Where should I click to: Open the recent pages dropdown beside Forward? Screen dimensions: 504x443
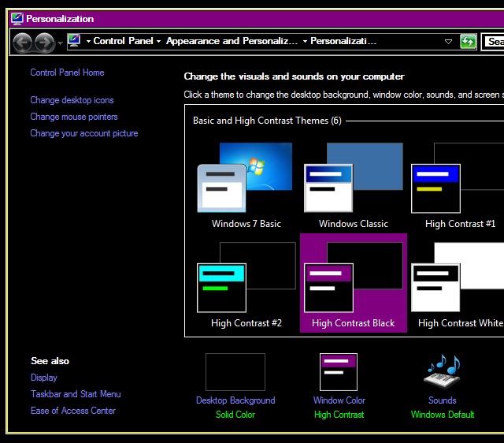pos(60,43)
